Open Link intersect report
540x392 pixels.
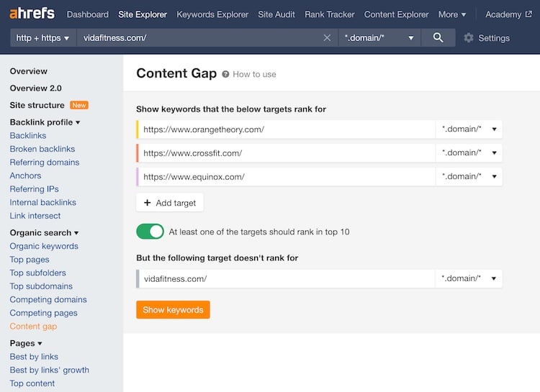tap(35, 216)
